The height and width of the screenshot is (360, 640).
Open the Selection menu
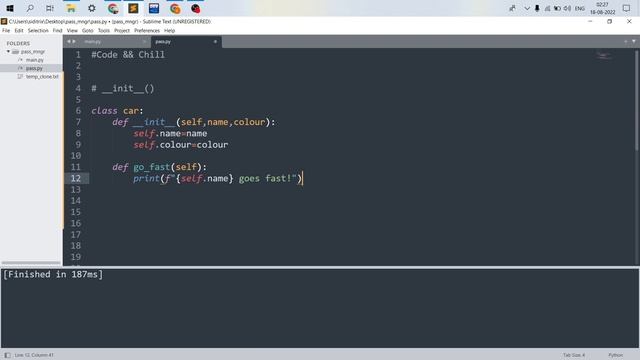pos(38,31)
